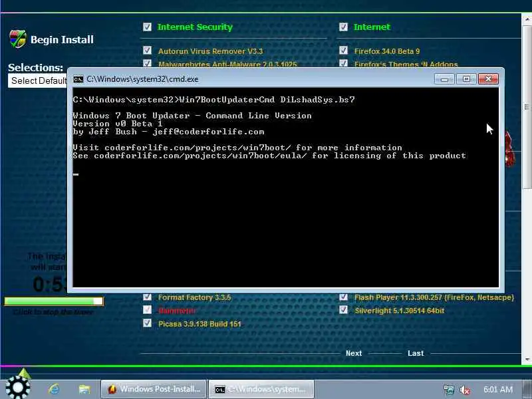This screenshot has width=532, height=399.
Task: Click Silverlight 5.1.30514 64bit label
Action: pyautogui.click(x=400, y=311)
